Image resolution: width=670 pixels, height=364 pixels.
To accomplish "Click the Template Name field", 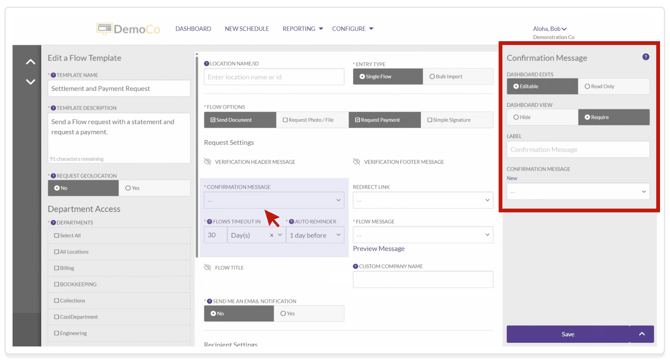I will [119, 88].
